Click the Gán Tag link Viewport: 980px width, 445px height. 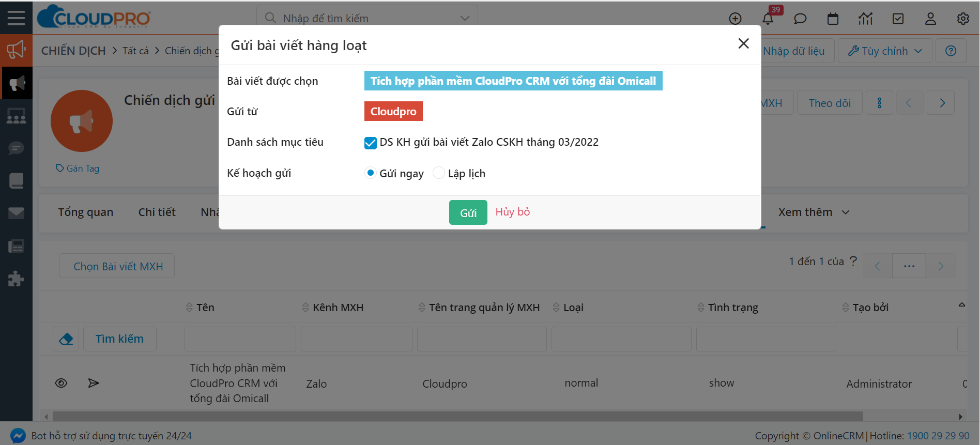[78, 168]
